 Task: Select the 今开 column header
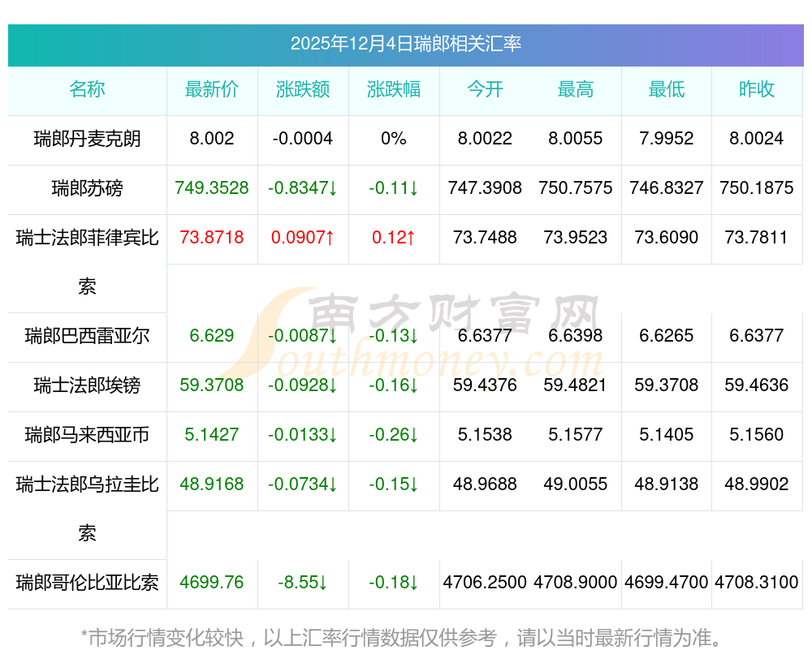tap(485, 89)
